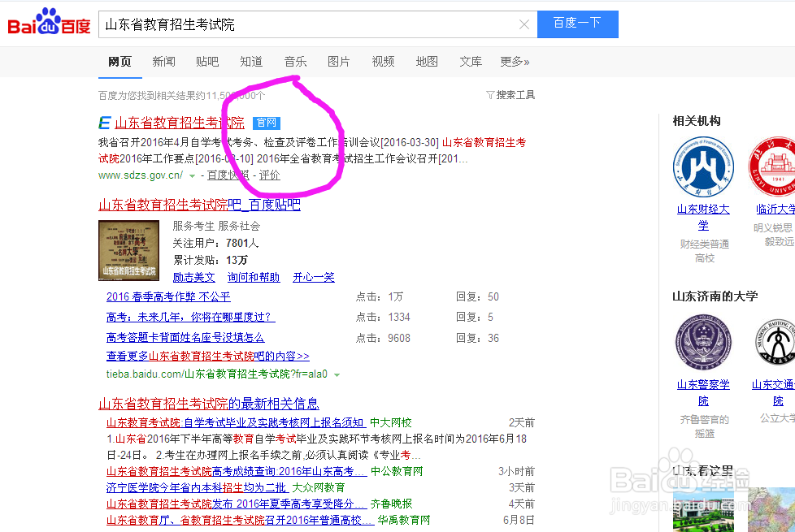Open the 贴吧 tab

point(207,62)
